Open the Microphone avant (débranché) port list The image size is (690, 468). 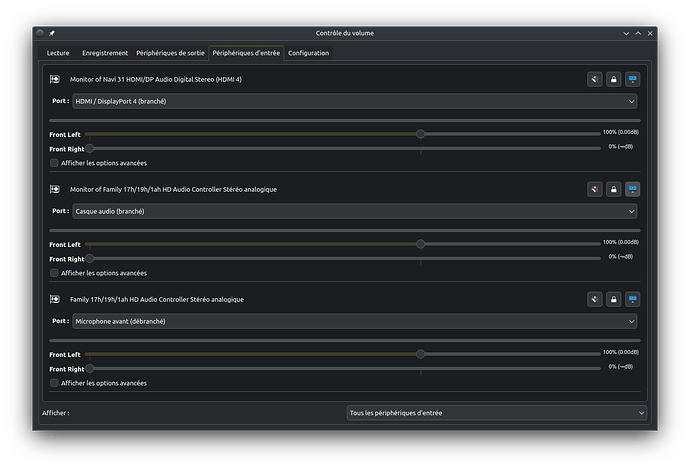(x=354, y=321)
